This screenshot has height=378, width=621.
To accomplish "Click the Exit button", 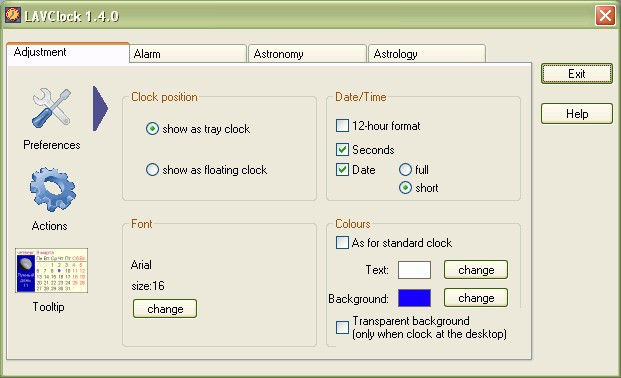I will [x=577, y=74].
